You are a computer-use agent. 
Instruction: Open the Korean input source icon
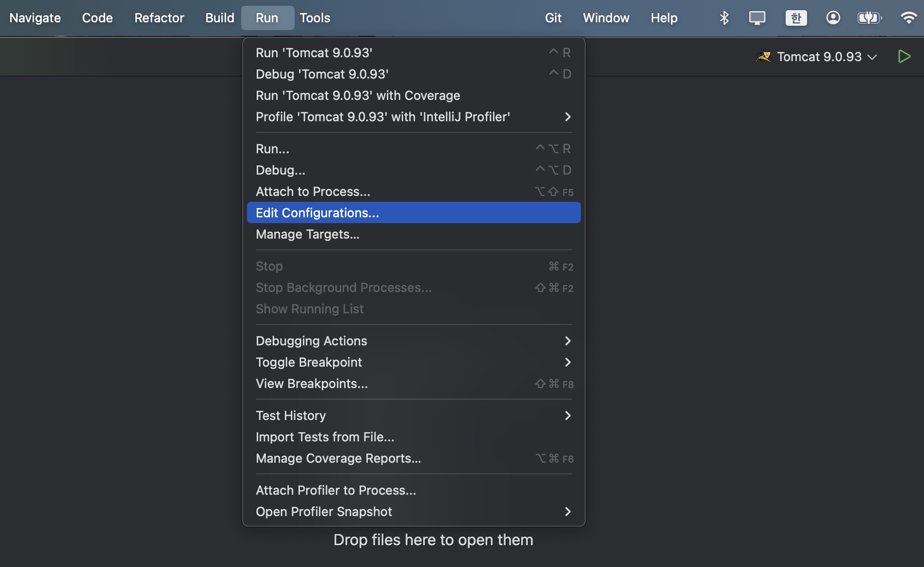pyautogui.click(x=796, y=18)
